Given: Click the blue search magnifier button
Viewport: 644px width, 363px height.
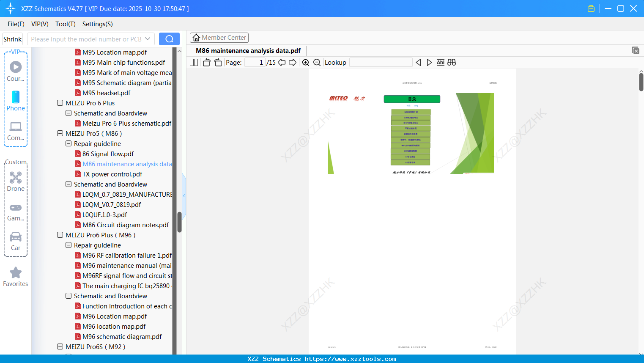Looking at the screenshot, I should point(169,39).
